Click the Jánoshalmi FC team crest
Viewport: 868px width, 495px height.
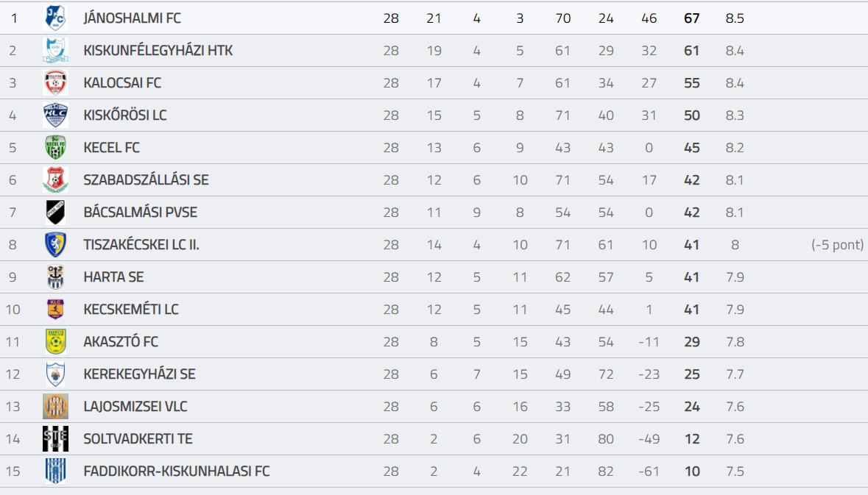(x=55, y=18)
